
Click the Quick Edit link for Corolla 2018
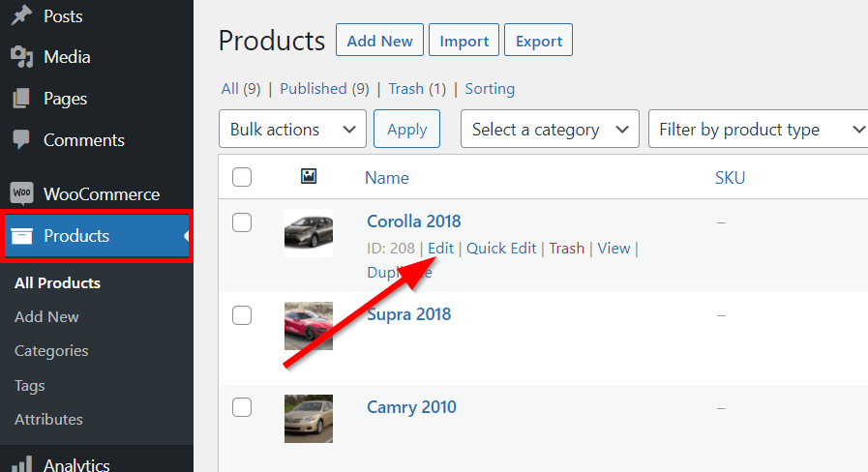coord(501,249)
